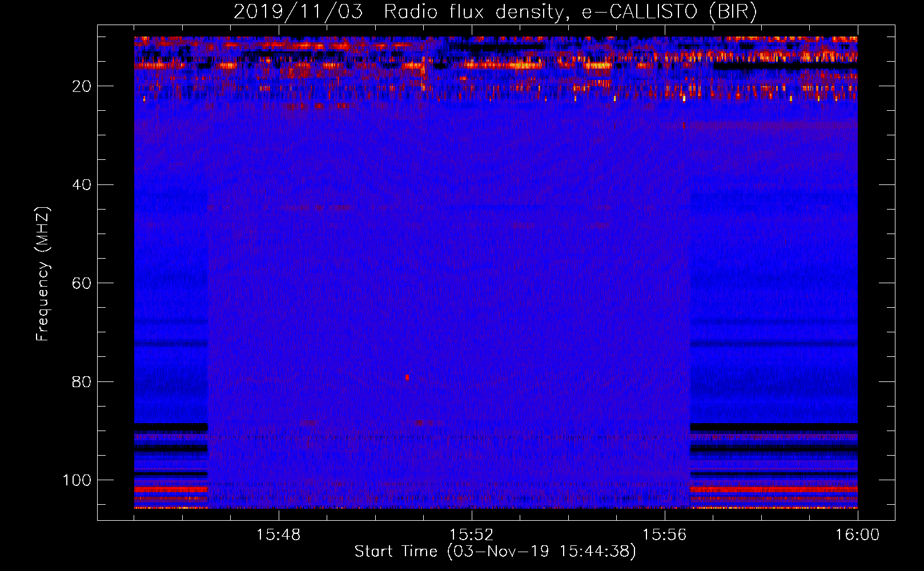Click the '20' frequency tick label
Screen dimensions: 924x571
click(x=82, y=86)
